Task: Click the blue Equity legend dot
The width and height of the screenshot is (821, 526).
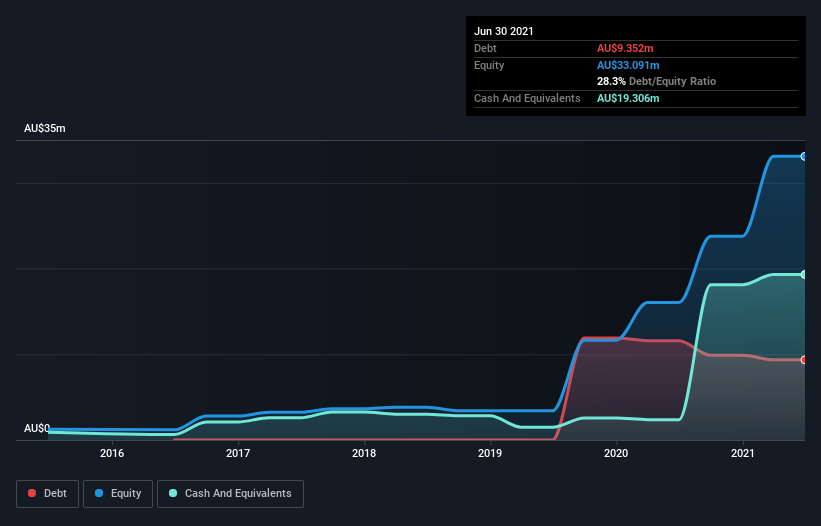Action: click(x=99, y=493)
